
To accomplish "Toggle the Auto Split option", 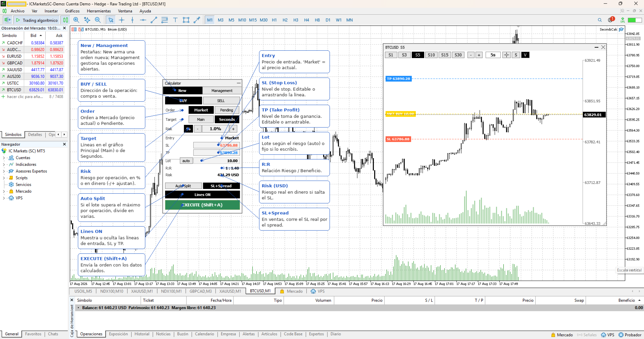I will point(183,186).
